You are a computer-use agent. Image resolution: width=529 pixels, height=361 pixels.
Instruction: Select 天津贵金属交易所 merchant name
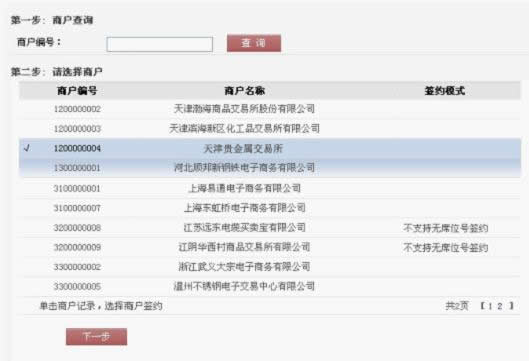[x=243, y=148]
